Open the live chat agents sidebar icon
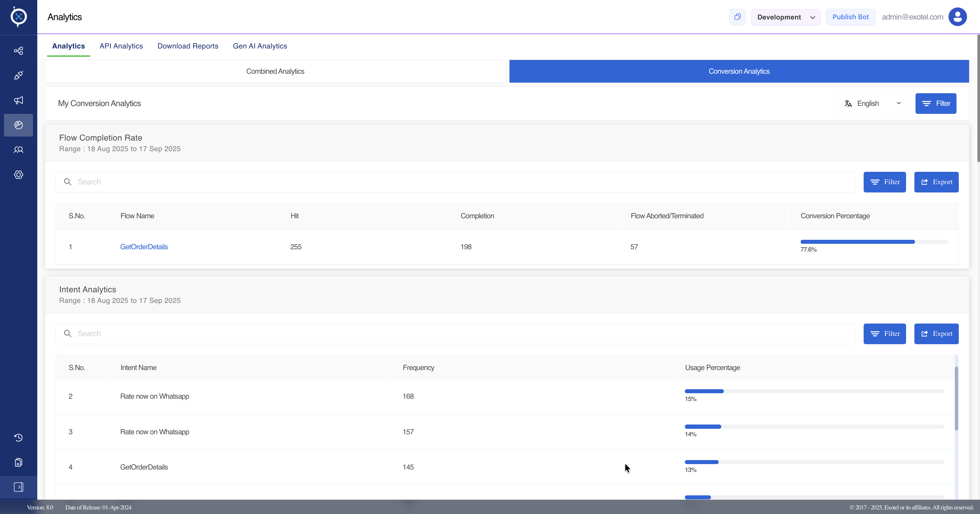The image size is (980, 514). click(x=18, y=150)
